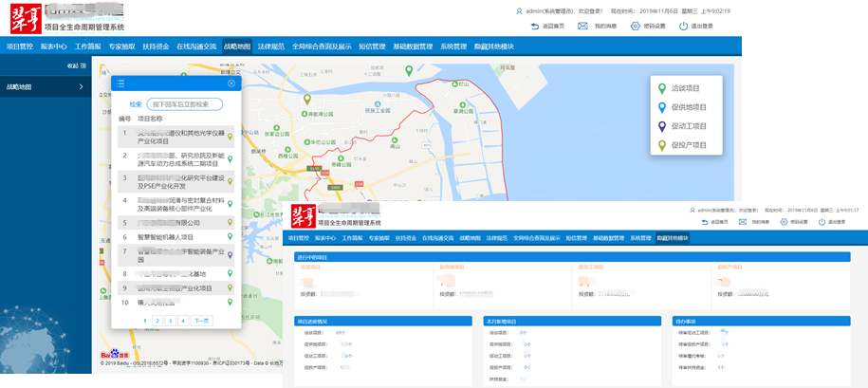Click the green 洽谈项目 legend pin

point(662,88)
